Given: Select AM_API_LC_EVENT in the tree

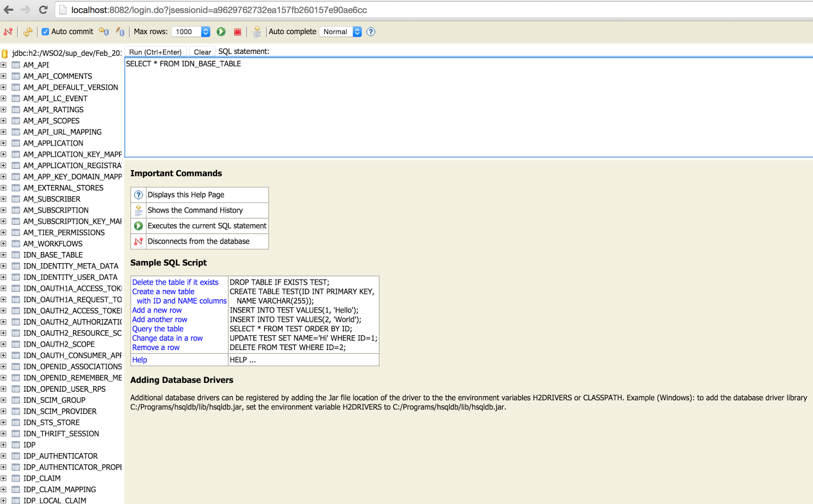Looking at the screenshot, I should [55, 99].
